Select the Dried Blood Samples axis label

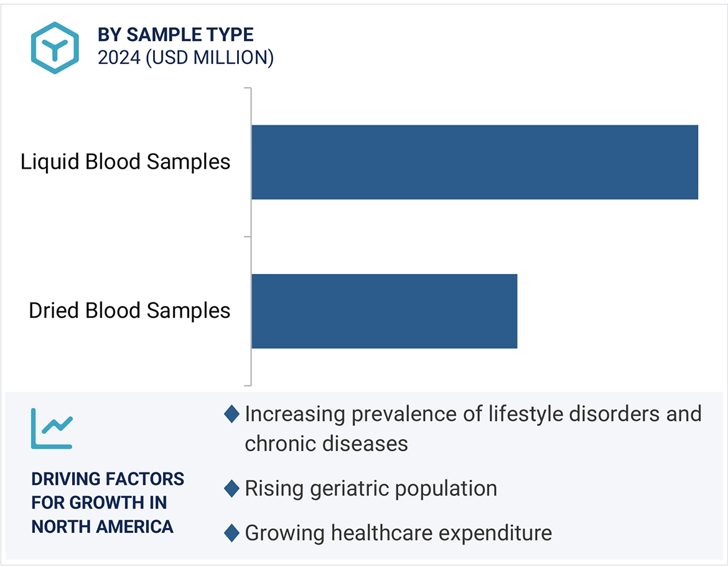click(x=129, y=311)
